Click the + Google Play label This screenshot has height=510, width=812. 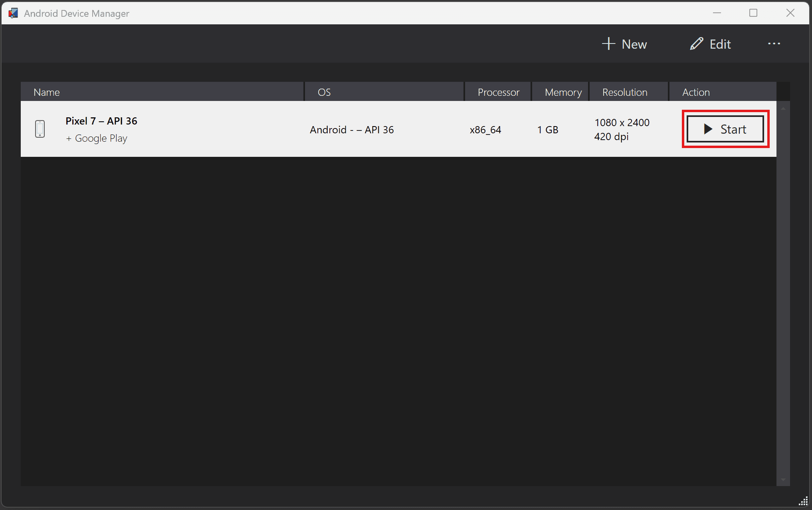coord(97,138)
